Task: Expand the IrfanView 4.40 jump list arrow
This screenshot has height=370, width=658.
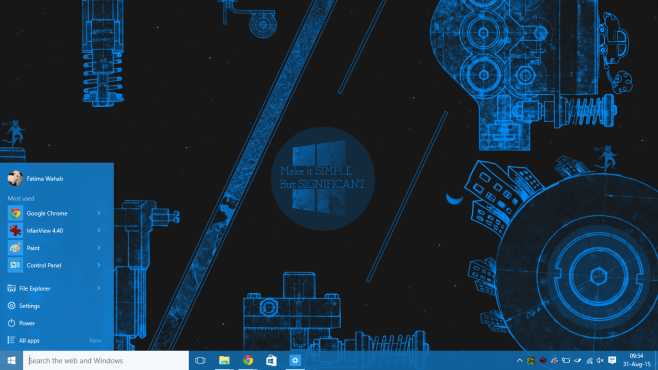Action: click(99, 231)
